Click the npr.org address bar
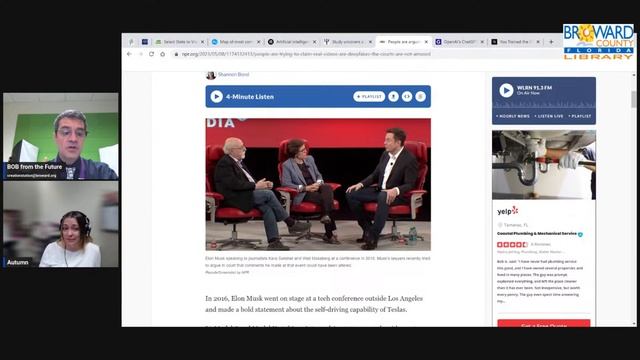640x360 pixels. point(306,54)
